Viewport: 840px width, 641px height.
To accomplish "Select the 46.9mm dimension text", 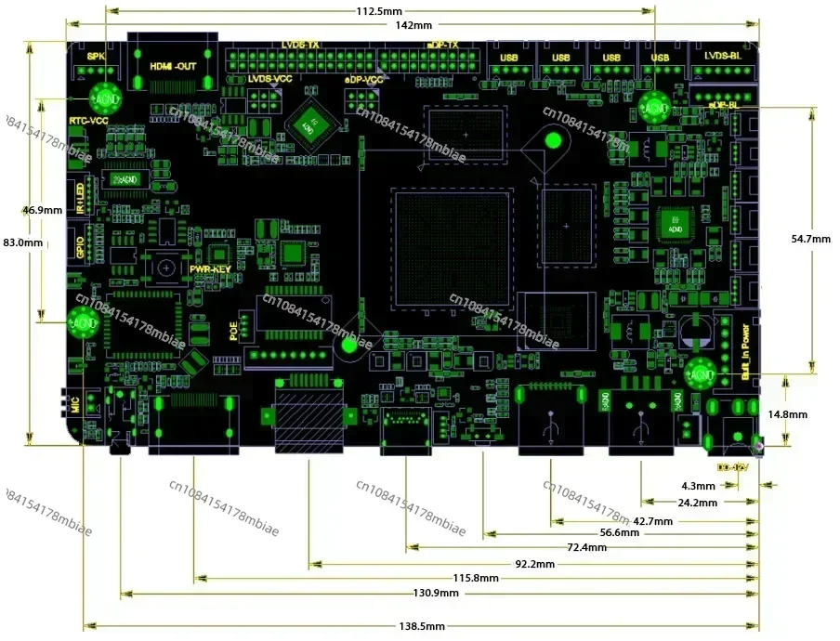I will coord(43,210).
